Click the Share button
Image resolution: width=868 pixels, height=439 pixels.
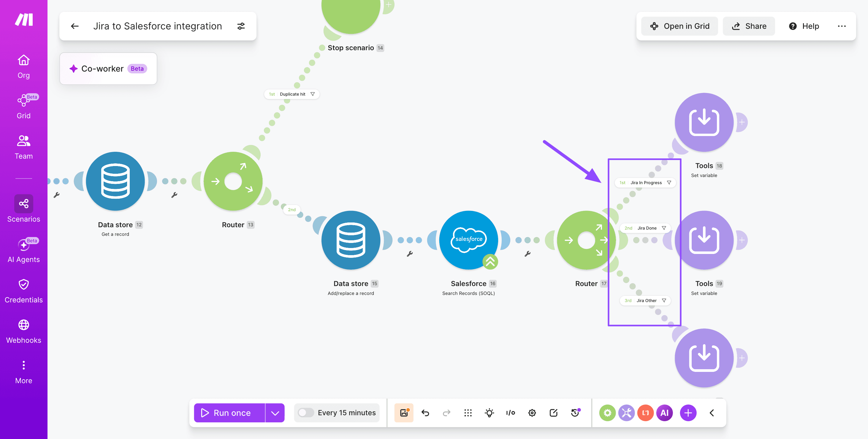click(749, 26)
